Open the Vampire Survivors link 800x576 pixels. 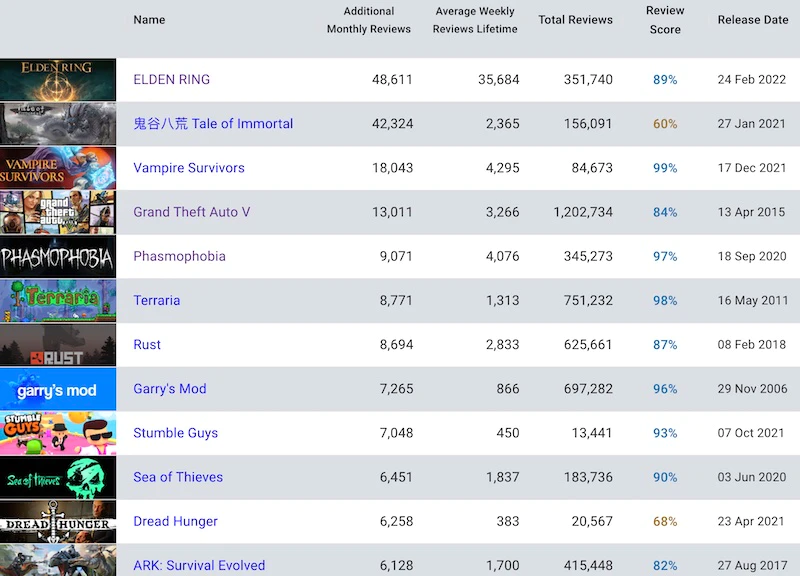(189, 168)
